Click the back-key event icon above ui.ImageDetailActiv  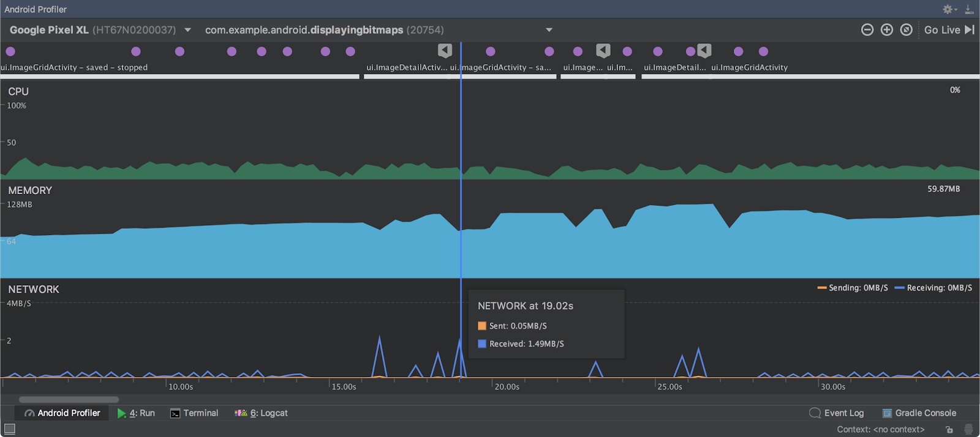coord(445,50)
